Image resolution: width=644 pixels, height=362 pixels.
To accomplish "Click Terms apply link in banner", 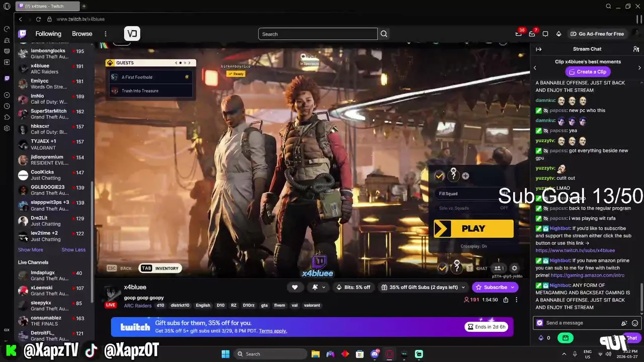I will click(273, 331).
